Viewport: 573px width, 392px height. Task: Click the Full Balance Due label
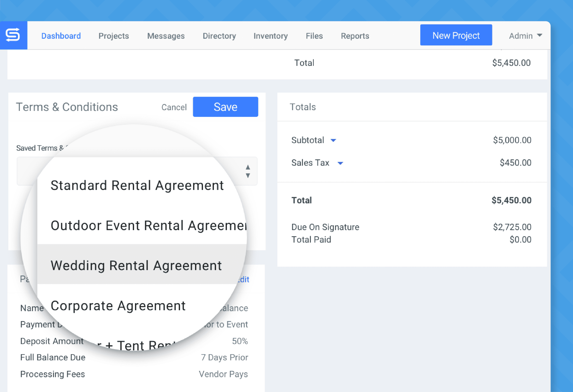click(x=53, y=358)
